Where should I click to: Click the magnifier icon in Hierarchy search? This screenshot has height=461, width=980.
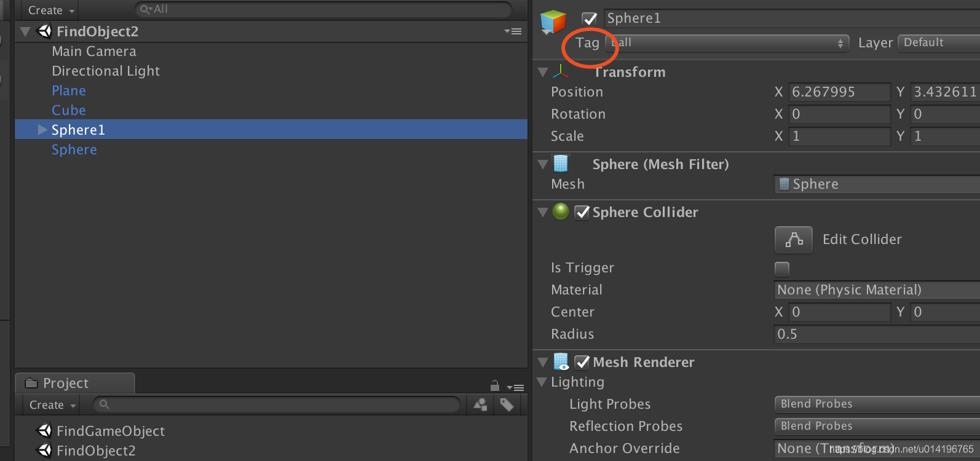coord(146,9)
